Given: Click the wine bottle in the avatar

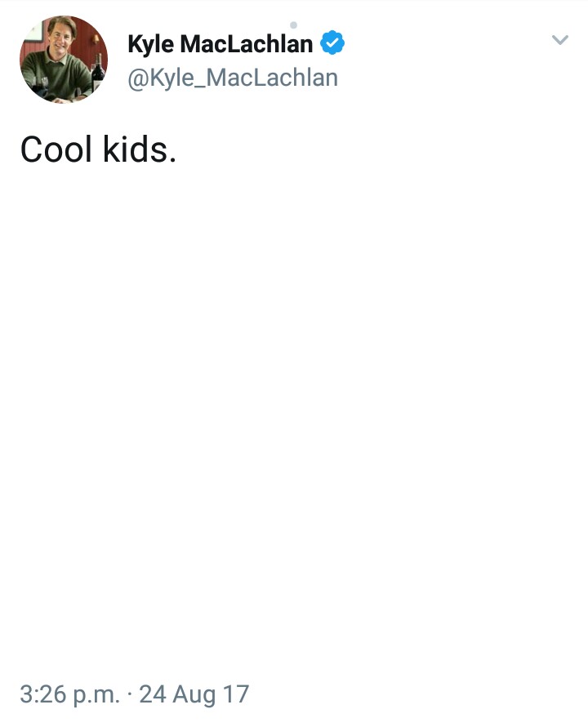Looking at the screenshot, I should (x=97, y=74).
